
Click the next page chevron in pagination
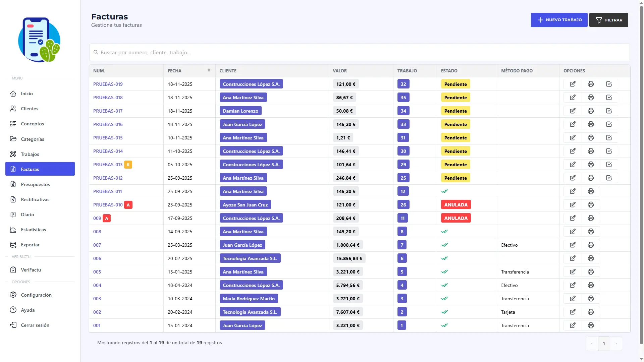point(616,343)
